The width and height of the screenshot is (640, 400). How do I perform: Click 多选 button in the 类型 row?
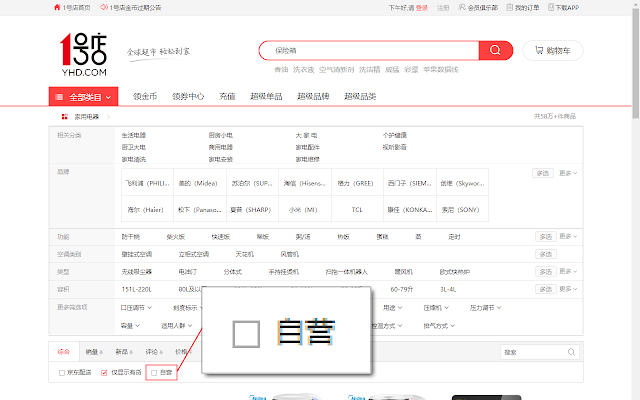pos(546,271)
